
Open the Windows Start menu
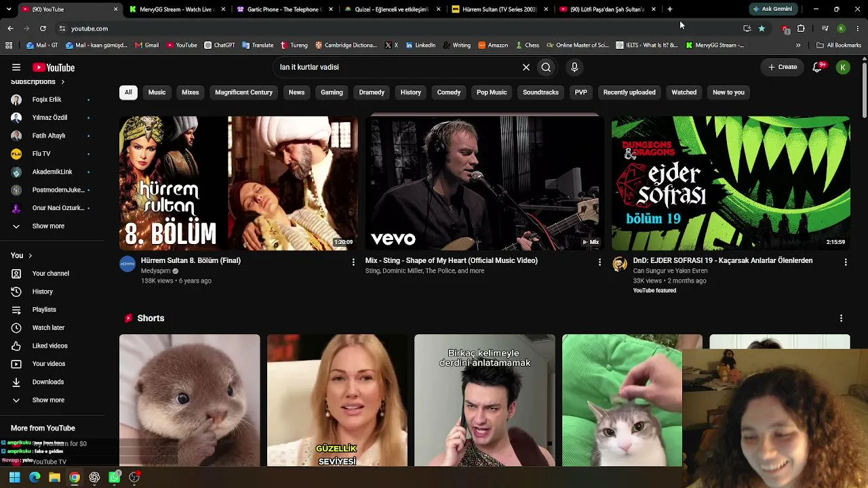point(14,477)
